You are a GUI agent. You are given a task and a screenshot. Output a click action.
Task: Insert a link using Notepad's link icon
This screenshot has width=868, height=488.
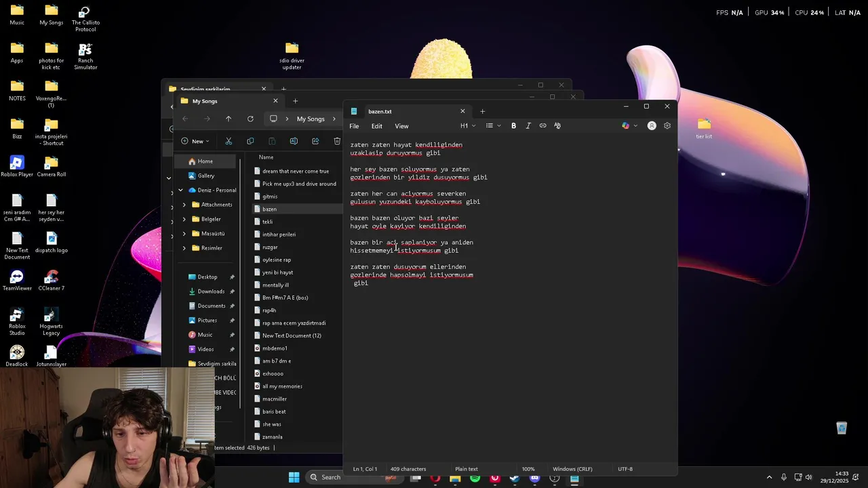542,125
